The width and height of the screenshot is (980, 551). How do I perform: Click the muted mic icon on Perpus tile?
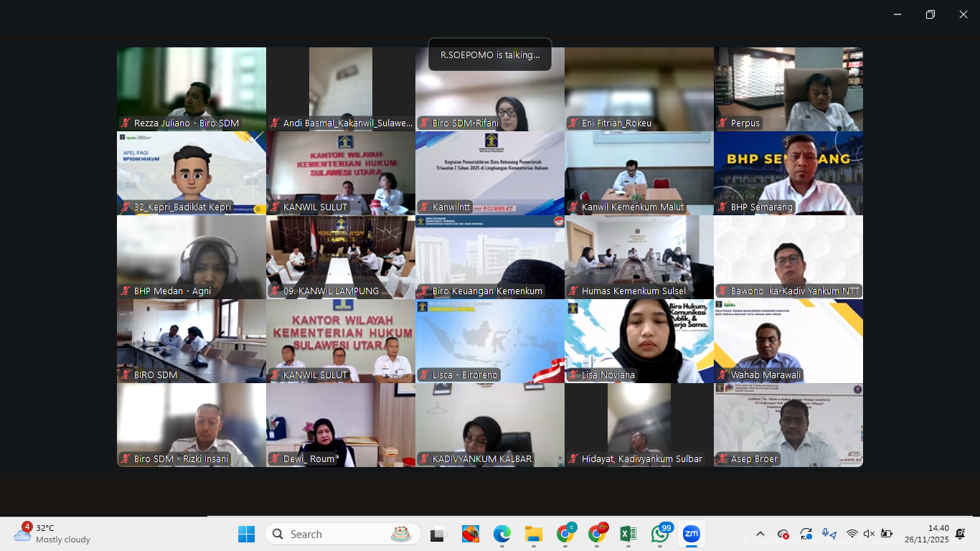click(x=722, y=123)
